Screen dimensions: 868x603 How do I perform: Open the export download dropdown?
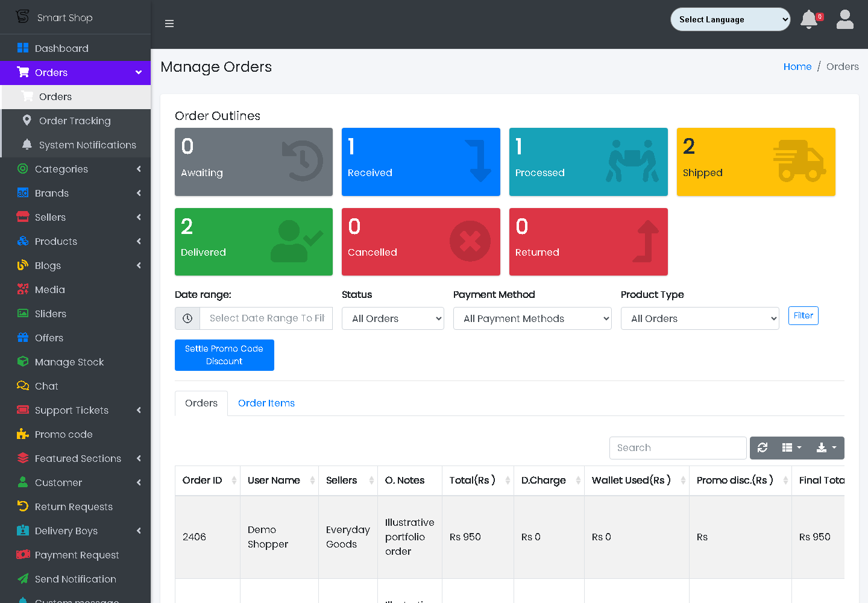point(826,447)
